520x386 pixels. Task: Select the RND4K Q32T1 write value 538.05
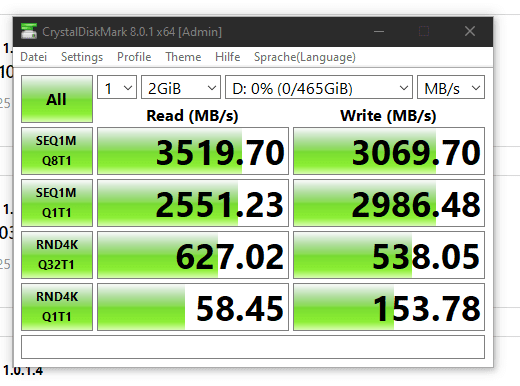point(389,255)
